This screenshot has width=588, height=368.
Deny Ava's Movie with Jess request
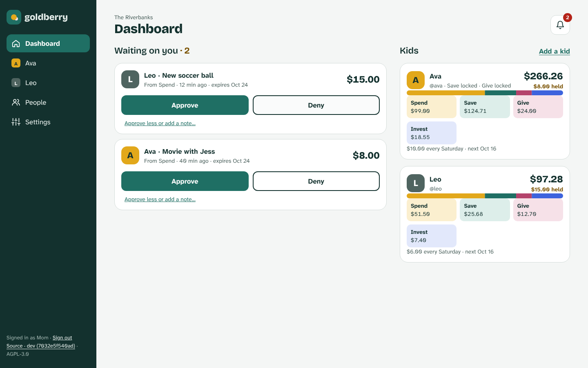[x=316, y=181]
